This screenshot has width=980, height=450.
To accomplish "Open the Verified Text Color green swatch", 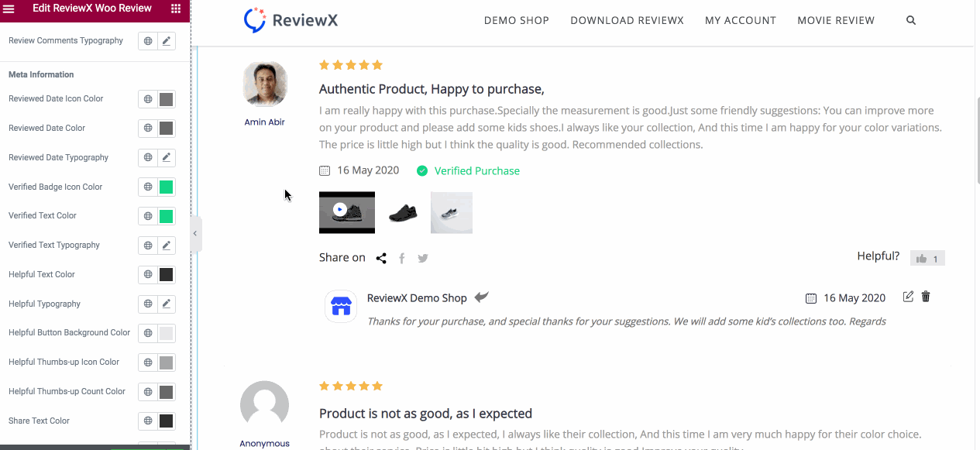I will click(166, 215).
